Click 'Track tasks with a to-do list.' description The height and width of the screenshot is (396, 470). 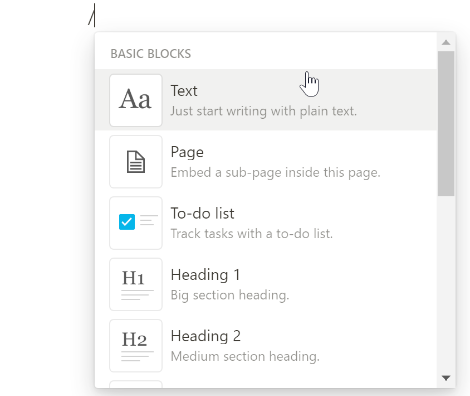[252, 234]
